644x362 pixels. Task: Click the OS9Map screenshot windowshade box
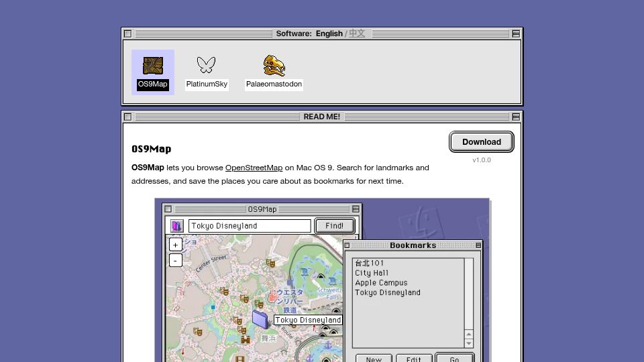point(356,209)
